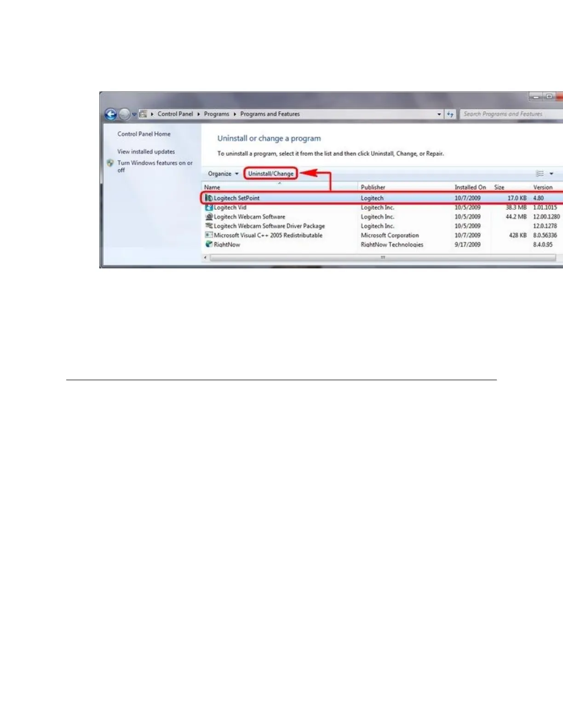Click the greyed Forward arrow button
The image size is (563, 728).
(x=124, y=114)
